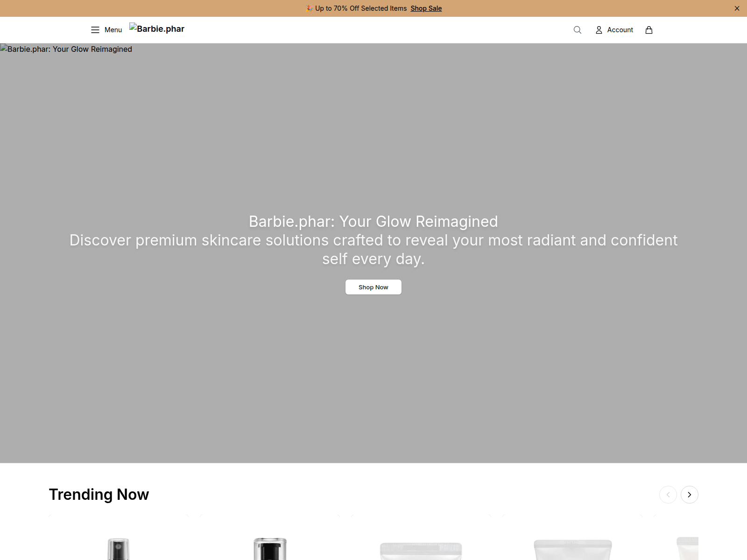
Task: Open second trending product pump bottle thumbnail
Action: point(270,548)
